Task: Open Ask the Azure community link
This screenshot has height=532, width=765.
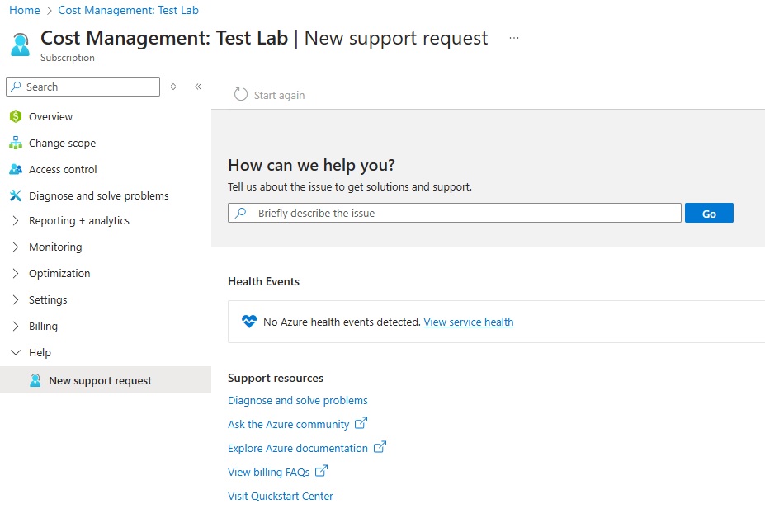Action: click(x=289, y=424)
